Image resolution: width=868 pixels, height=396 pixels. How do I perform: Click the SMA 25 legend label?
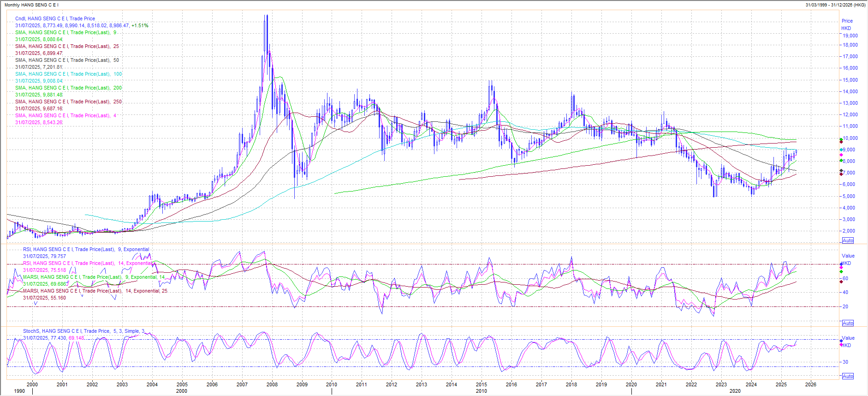[67, 47]
